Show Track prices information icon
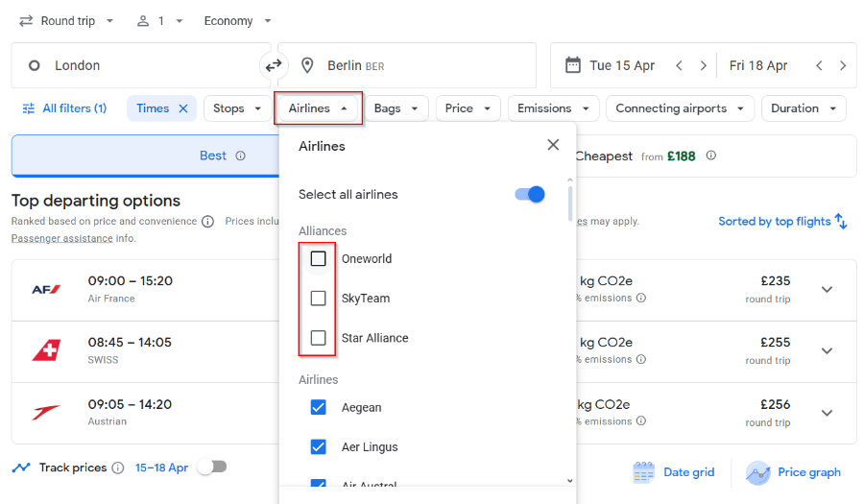864x504 pixels. 118,468
